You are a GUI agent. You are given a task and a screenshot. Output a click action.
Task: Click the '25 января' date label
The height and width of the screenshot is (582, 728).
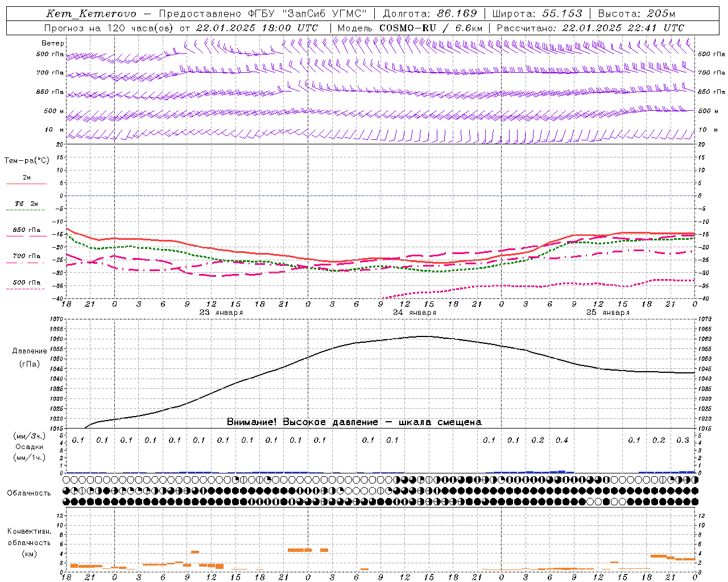click(x=608, y=312)
